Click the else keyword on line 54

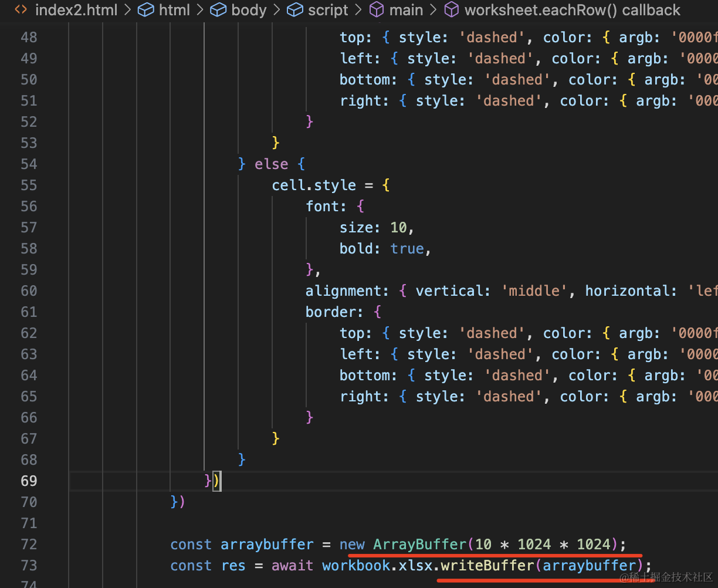272,164
